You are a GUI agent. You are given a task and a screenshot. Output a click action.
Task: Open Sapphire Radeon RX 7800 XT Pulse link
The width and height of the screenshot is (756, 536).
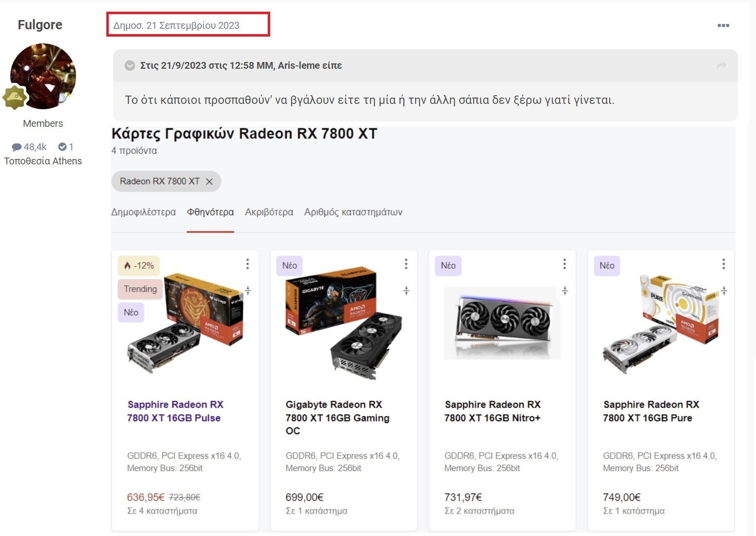175,411
